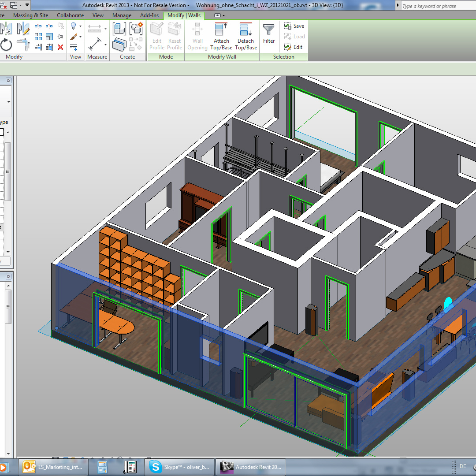
Task: Close the Properties palette panel
Action: (x=8, y=81)
